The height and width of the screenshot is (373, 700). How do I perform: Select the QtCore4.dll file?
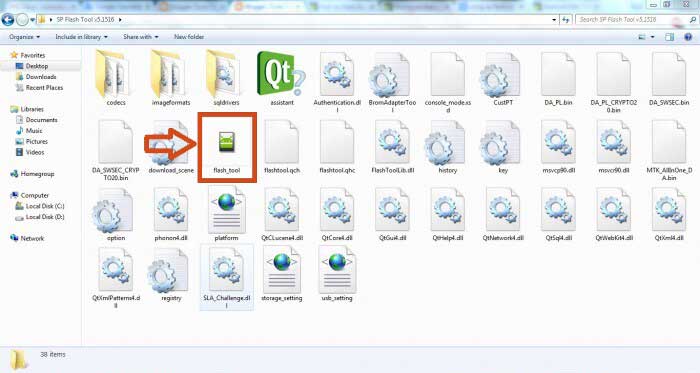point(337,215)
